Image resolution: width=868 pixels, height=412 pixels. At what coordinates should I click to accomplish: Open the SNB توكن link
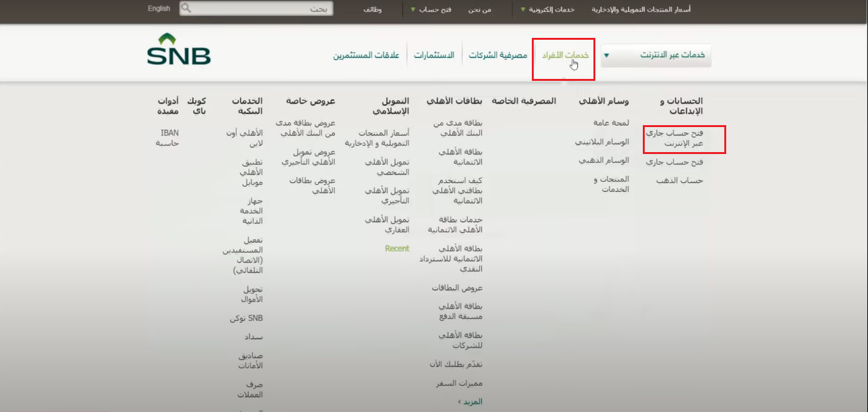click(x=246, y=318)
